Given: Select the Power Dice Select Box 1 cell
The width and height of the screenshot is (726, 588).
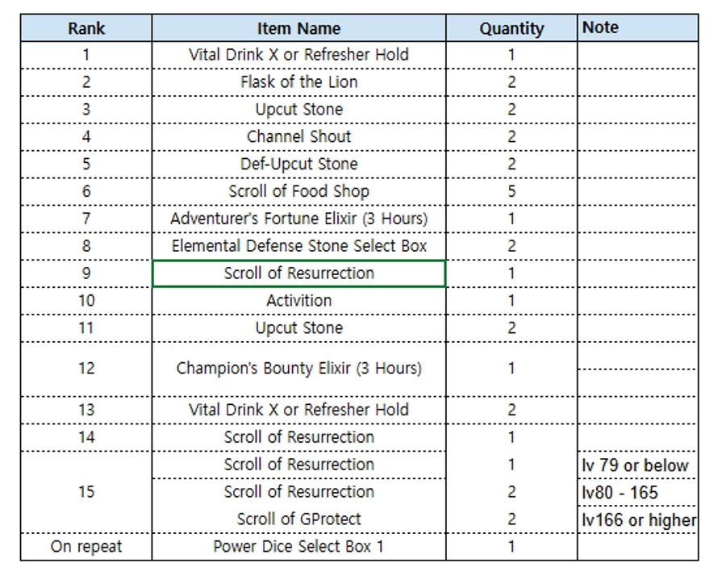Looking at the screenshot, I should (298, 547).
